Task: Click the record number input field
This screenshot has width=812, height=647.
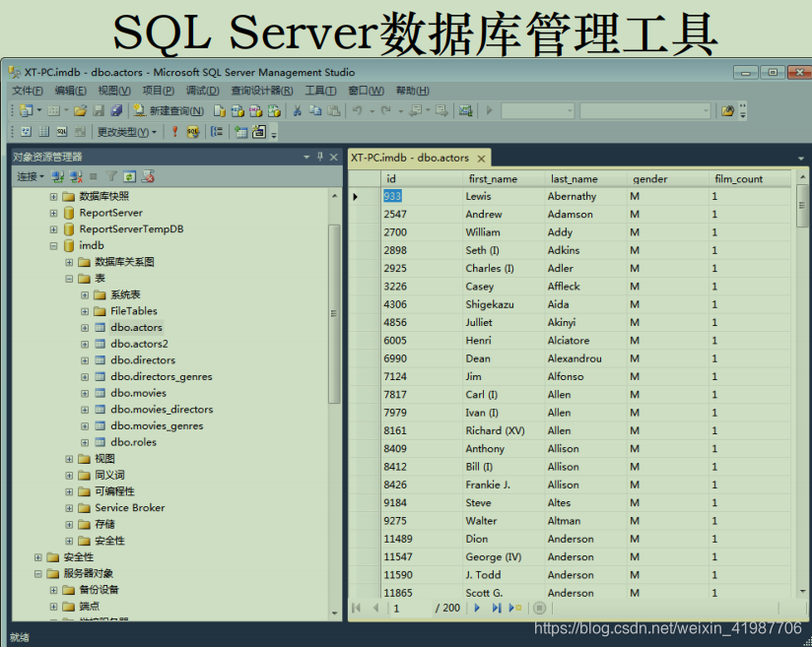Action: (x=410, y=609)
